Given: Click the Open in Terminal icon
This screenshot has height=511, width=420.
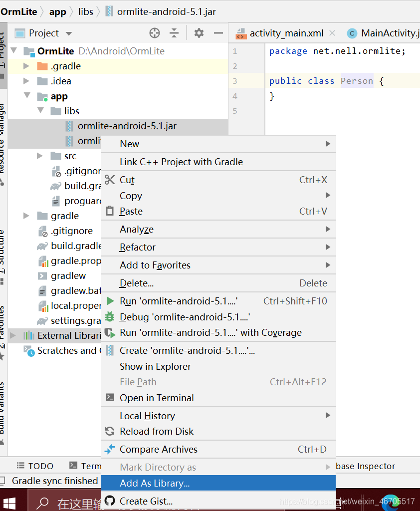Looking at the screenshot, I should [x=110, y=397].
